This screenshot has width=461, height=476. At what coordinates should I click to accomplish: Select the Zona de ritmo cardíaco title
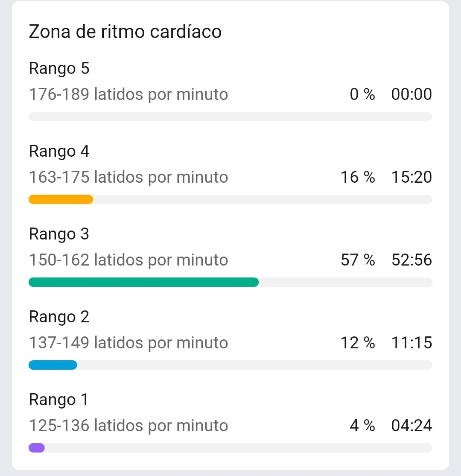[x=125, y=32]
